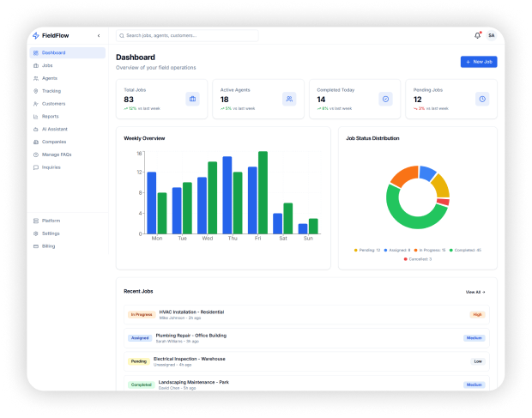Click the New Job button
Screen dimensions: 532x418
click(478, 62)
